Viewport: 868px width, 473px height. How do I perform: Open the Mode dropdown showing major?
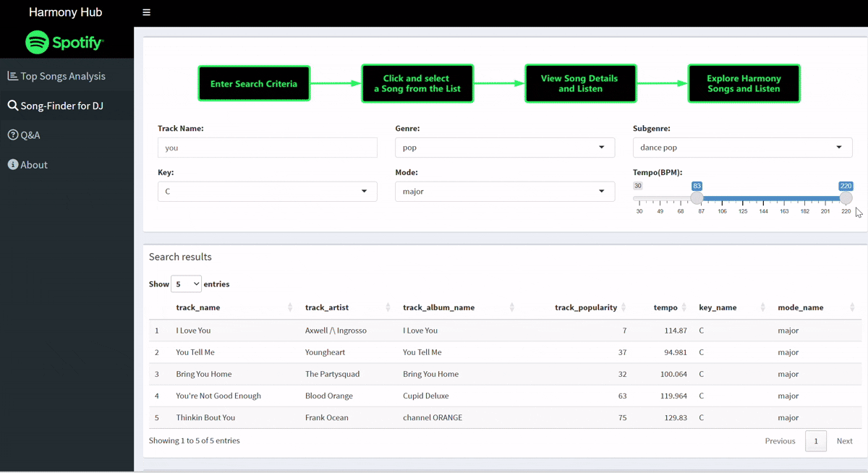[x=505, y=192]
